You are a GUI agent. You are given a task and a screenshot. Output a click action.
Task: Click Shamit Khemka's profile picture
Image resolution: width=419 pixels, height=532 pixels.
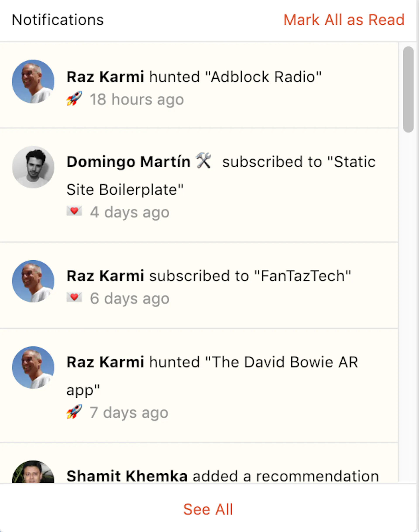coord(33,471)
